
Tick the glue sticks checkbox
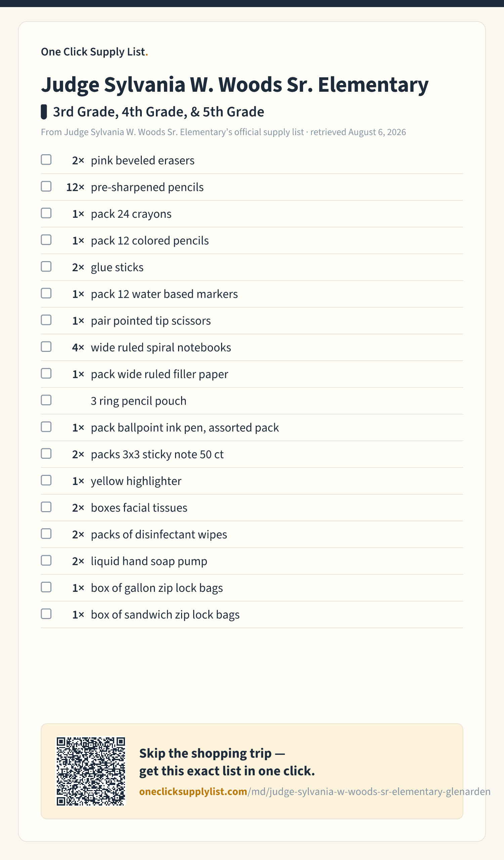[x=46, y=267]
